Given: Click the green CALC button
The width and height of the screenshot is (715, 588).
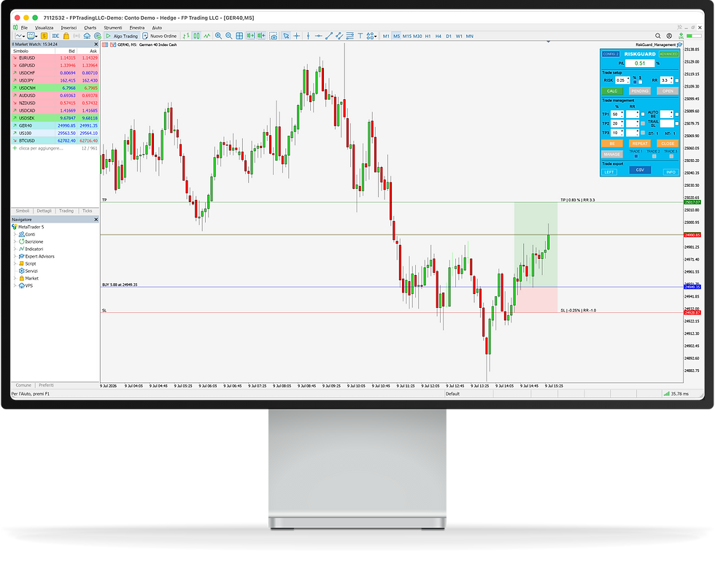Looking at the screenshot, I should pyautogui.click(x=612, y=91).
